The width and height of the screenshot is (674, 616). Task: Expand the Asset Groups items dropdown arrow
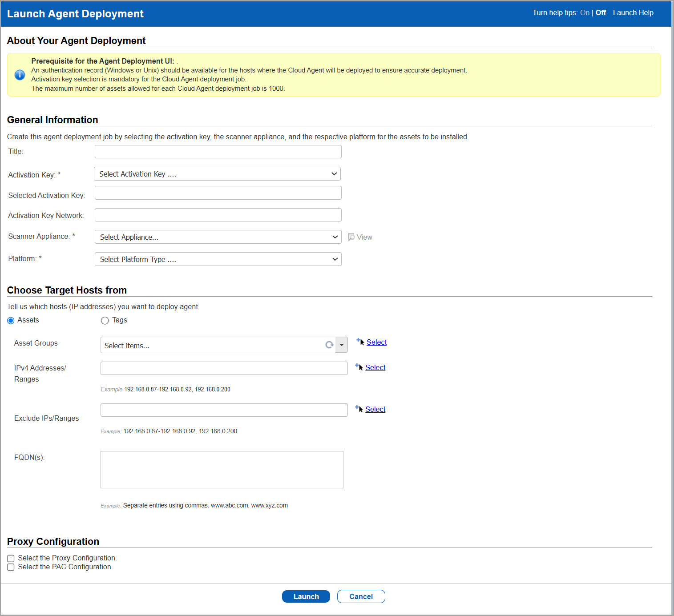[x=341, y=345]
